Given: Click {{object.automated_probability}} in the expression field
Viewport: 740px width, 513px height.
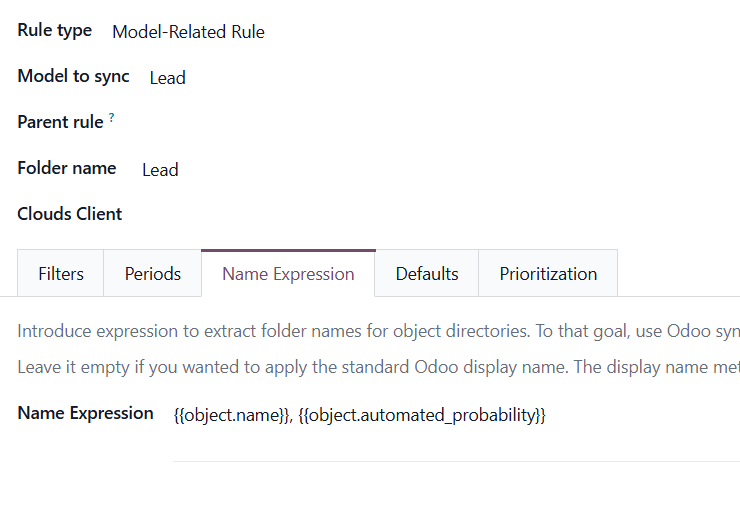Looking at the screenshot, I should coord(422,415).
